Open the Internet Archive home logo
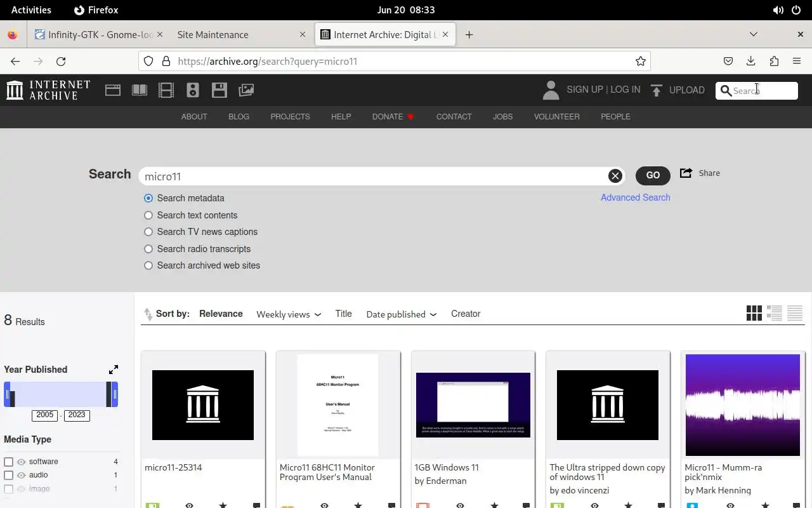Screen dimensions: 812x508 click(48, 90)
